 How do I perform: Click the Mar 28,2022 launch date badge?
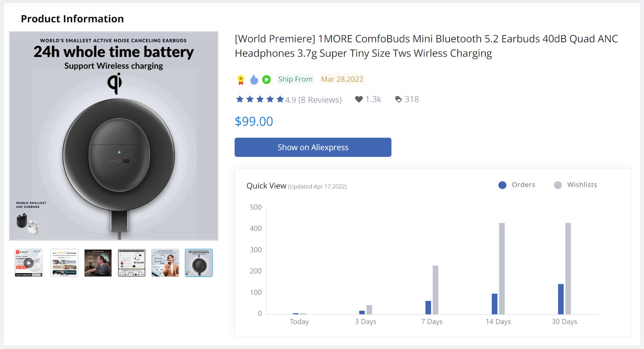pos(342,79)
